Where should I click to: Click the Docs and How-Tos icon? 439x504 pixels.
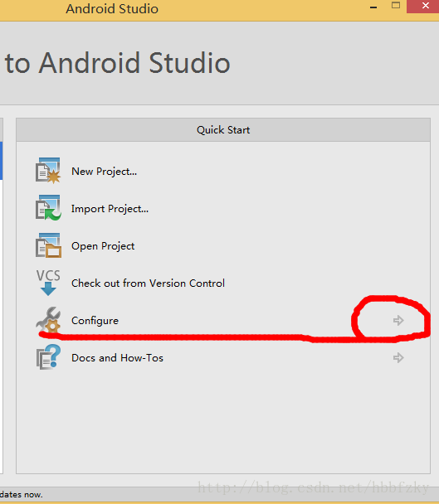[x=48, y=357]
